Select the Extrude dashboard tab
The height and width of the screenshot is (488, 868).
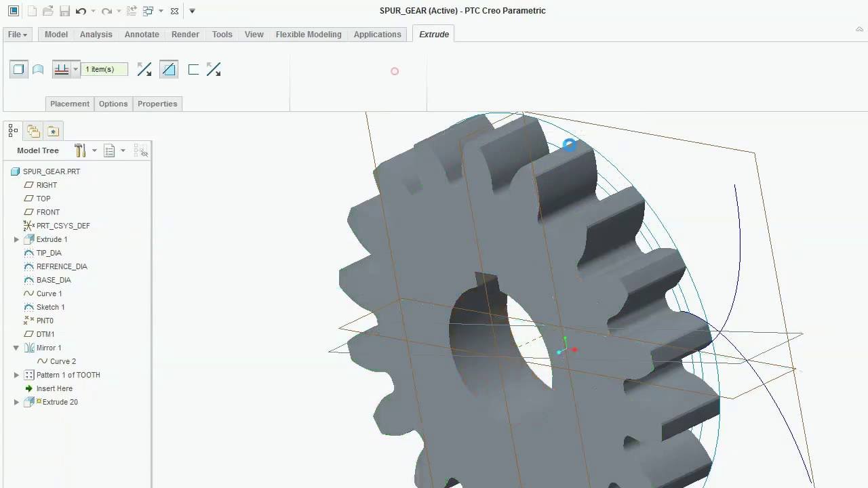click(x=434, y=35)
